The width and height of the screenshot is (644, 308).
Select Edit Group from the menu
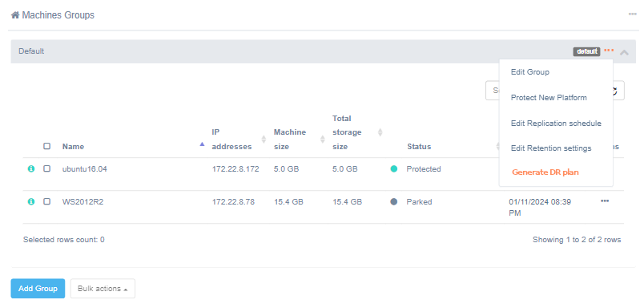tap(529, 72)
